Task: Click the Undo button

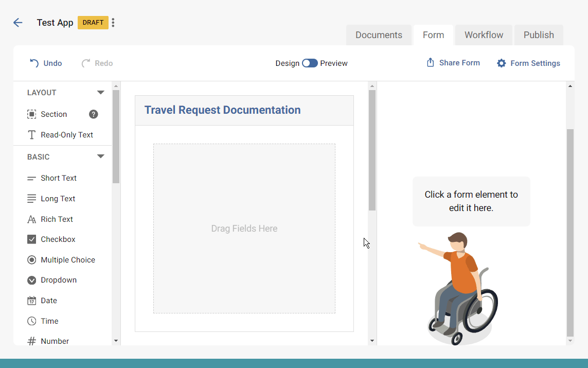Action: click(46, 63)
